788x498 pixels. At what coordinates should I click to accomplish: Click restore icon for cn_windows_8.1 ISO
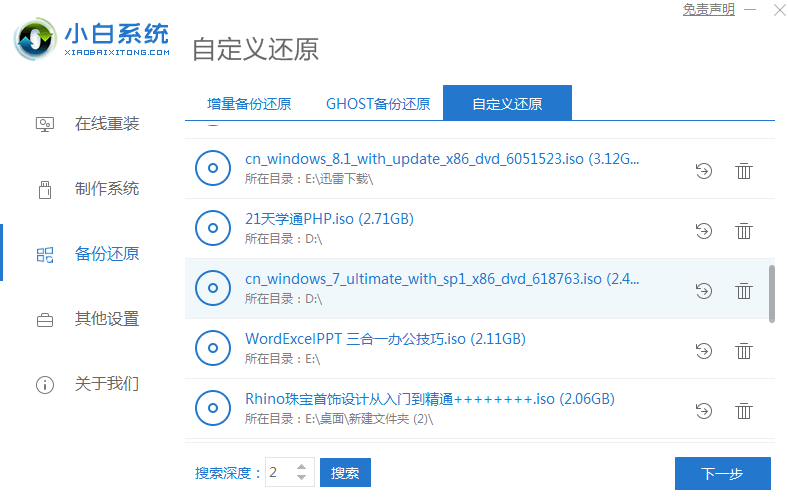[x=703, y=171]
